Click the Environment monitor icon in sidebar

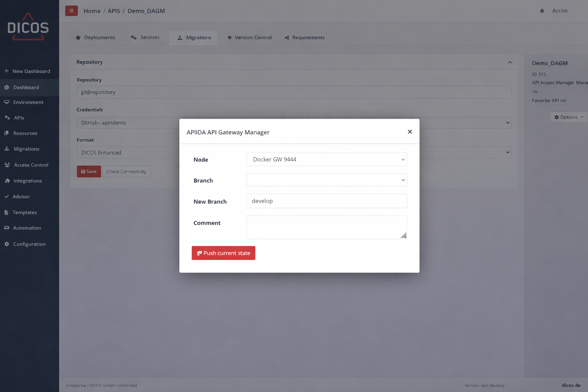point(7,102)
